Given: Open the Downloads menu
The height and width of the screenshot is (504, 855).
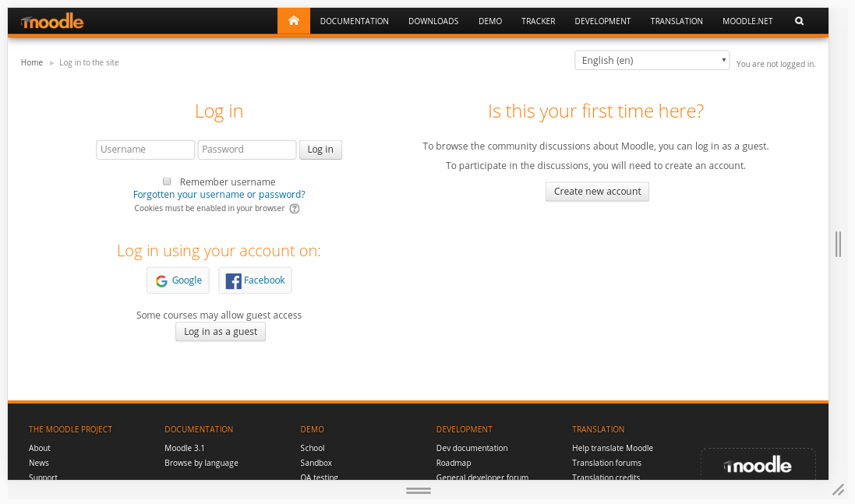Looking at the screenshot, I should (x=433, y=21).
